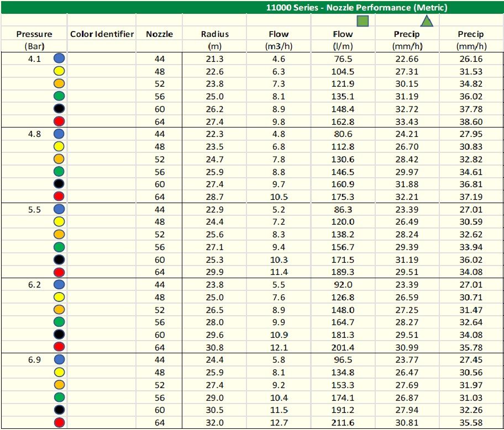Select the Color Identifier column header
Screen dimensions: 504x430
coord(102,34)
